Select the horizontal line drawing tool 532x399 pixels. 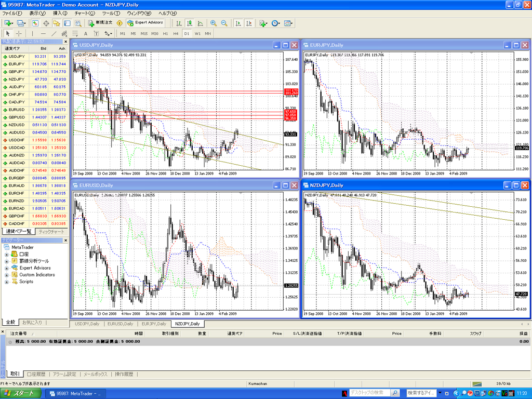click(43, 34)
